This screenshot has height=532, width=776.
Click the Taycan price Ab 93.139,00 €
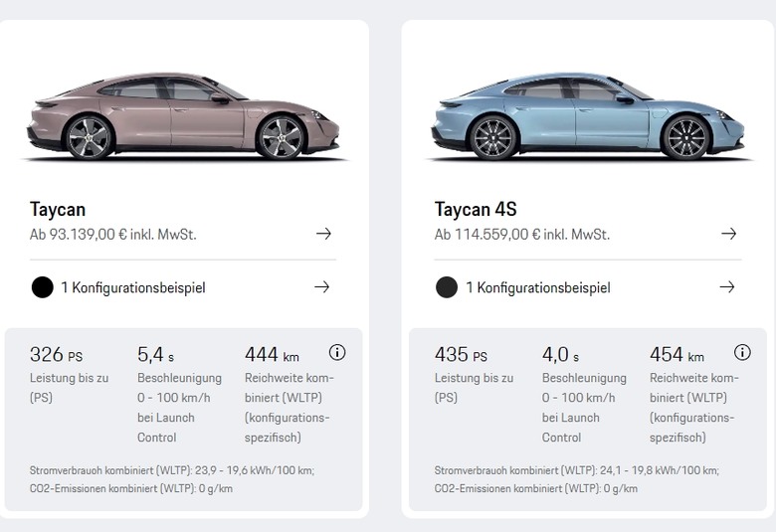click(x=112, y=234)
